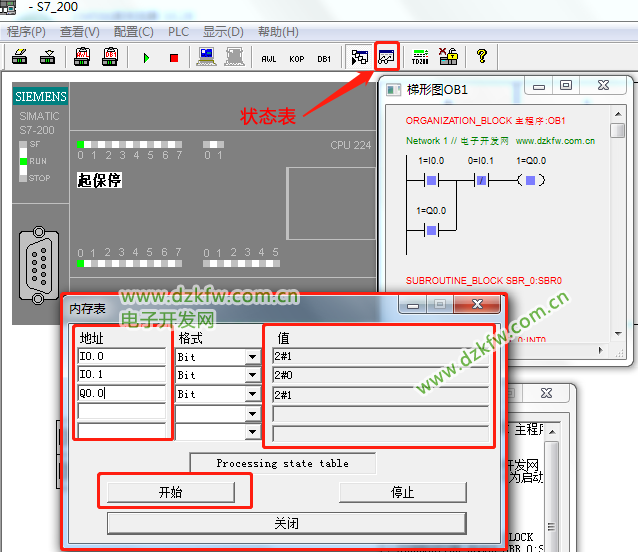This screenshot has width=638, height=552.
Task: Click the red Stop PLC toolbar icon
Action: [x=172, y=57]
